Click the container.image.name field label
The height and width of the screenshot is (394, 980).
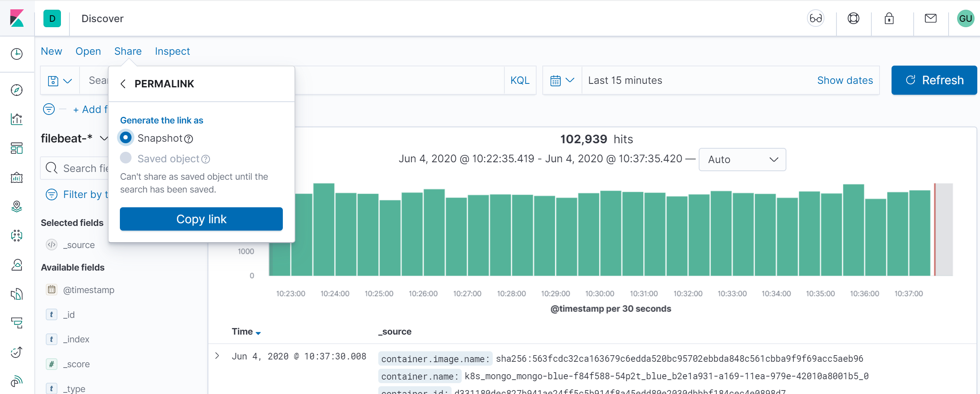coord(435,359)
